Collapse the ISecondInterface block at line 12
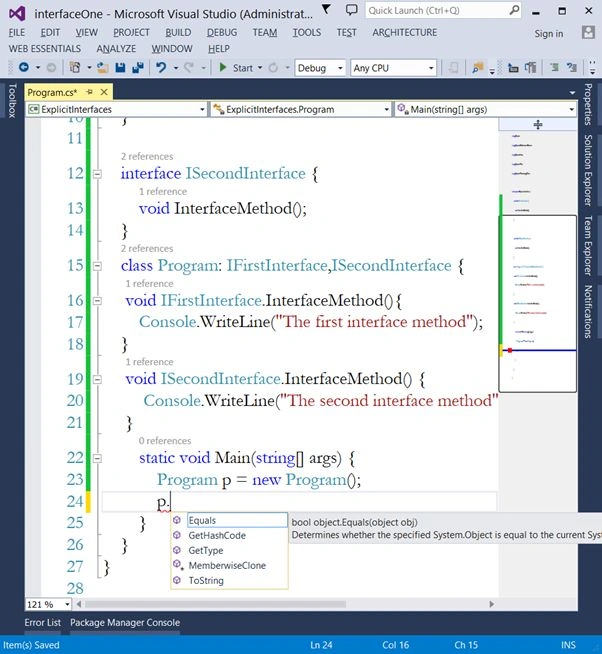 [x=97, y=174]
